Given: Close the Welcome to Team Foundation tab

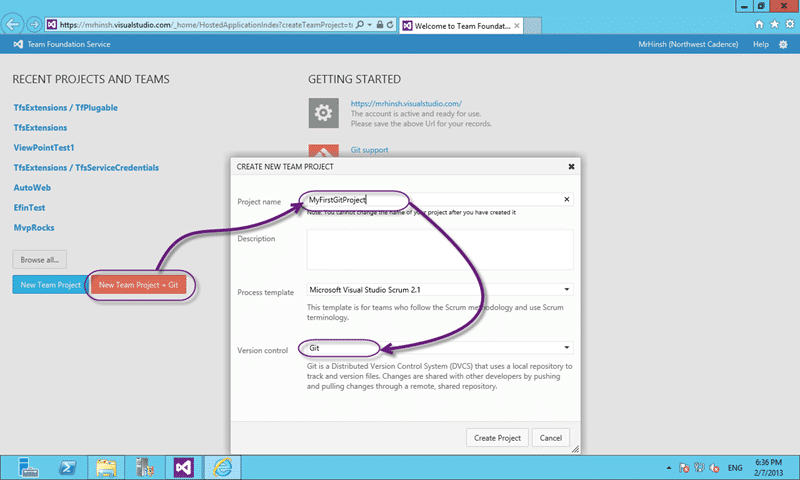Looking at the screenshot, I should (517, 26).
